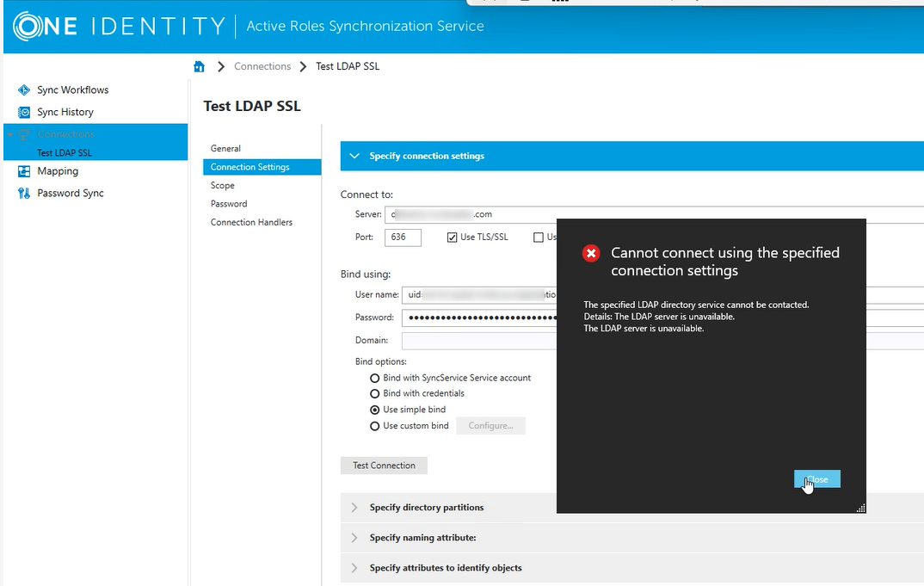Click the red error icon in dialog
924x586 pixels.
pyautogui.click(x=591, y=254)
